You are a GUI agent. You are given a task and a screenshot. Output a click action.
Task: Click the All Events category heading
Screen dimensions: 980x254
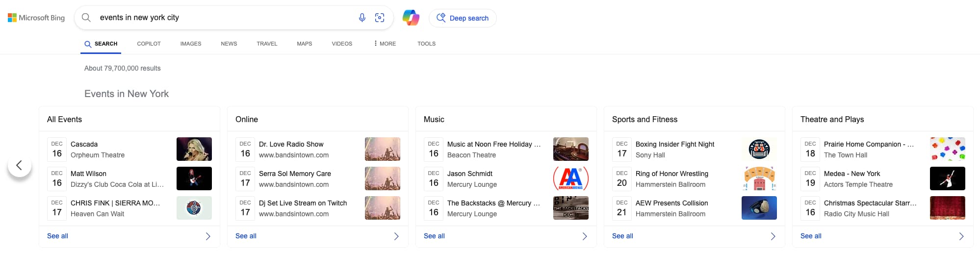[x=64, y=119]
